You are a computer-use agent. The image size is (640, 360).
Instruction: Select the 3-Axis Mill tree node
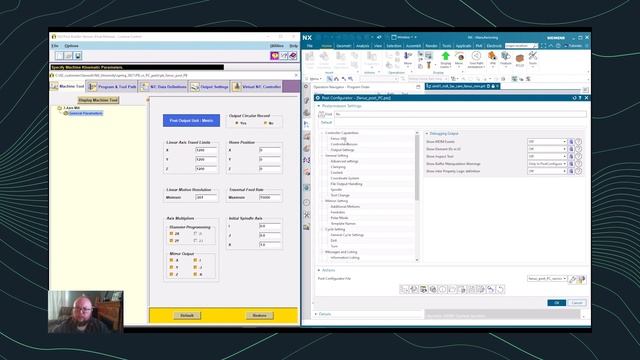(x=71, y=108)
